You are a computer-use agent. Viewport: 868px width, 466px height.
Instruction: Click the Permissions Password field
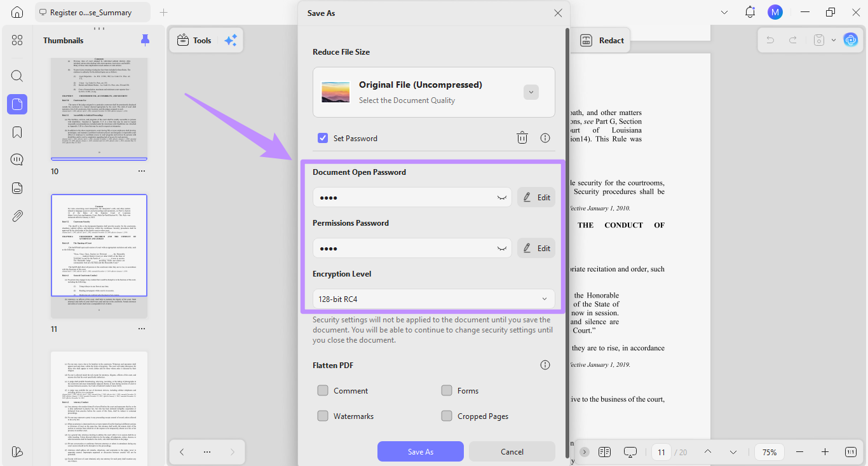point(412,248)
